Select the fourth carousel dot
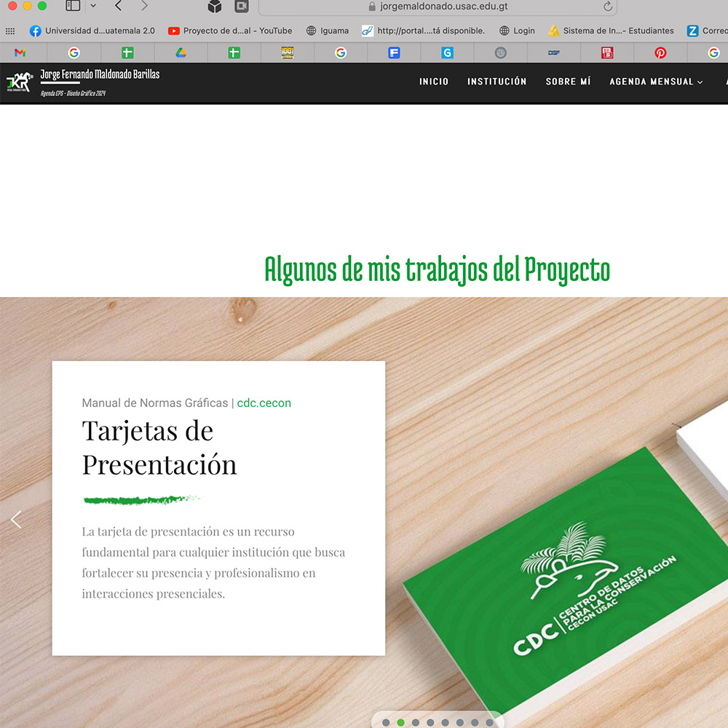Viewport: 728px width, 728px height. 430,722
